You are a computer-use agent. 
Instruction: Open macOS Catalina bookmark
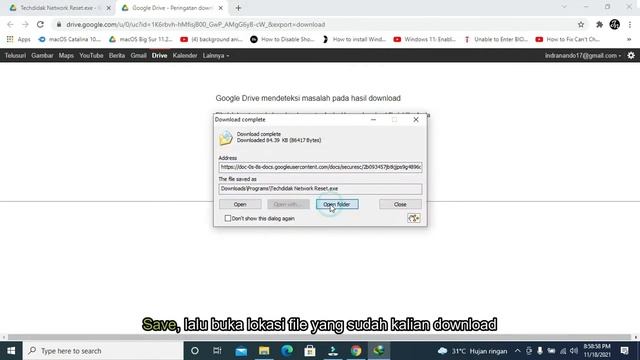pyautogui.click(x=69, y=39)
